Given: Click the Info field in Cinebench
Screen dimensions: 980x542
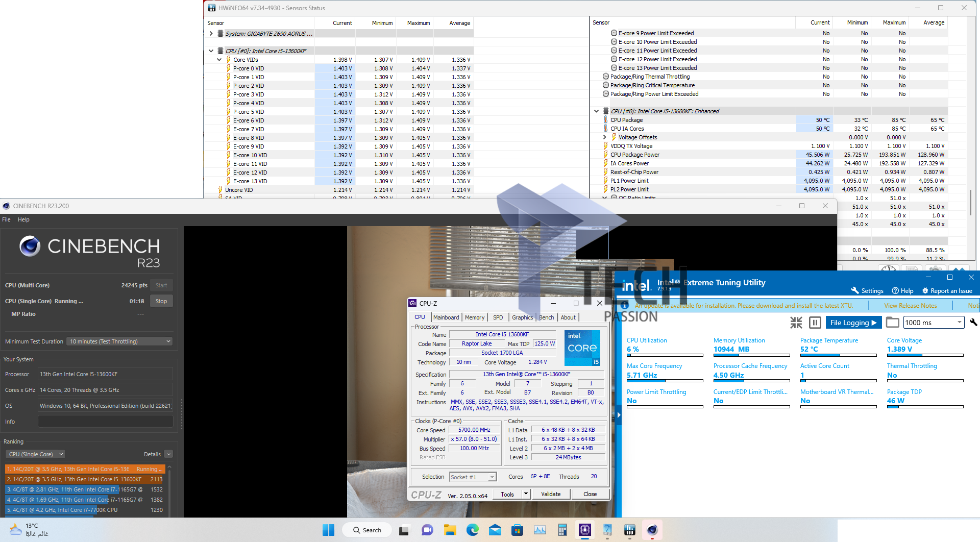Looking at the screenshot, I should pyautogui.click(x=105, y=422).
